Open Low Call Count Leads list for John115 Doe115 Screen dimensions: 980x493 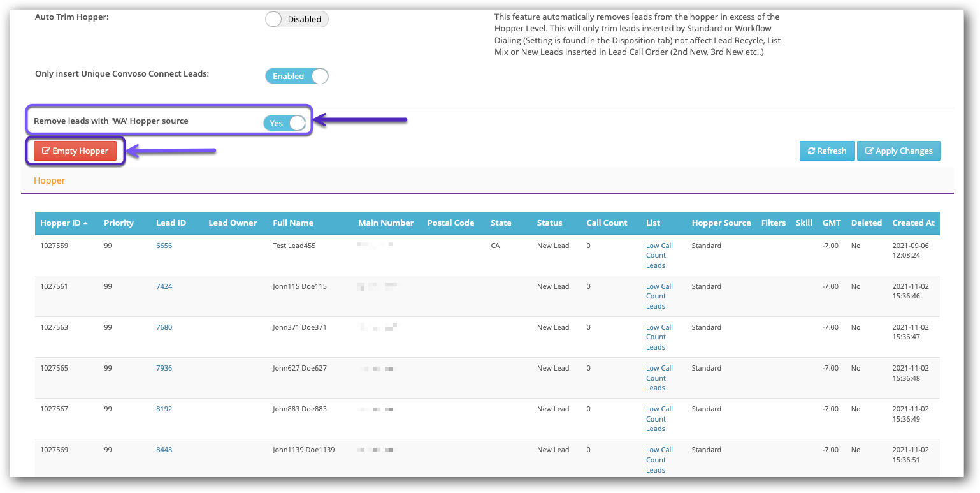click(x=659, y=296)
